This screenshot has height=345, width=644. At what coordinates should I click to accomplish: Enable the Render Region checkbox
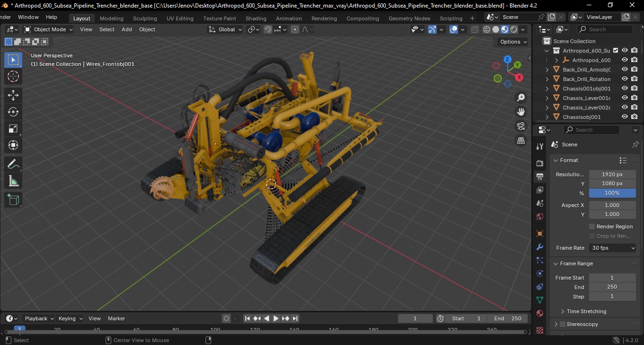[x=592, y=227]
